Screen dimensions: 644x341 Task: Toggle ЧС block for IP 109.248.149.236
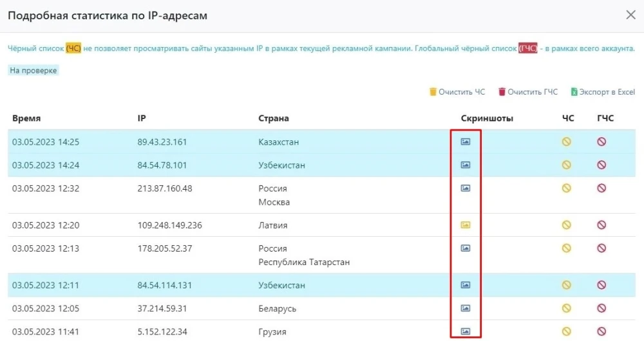click(567, 225)
